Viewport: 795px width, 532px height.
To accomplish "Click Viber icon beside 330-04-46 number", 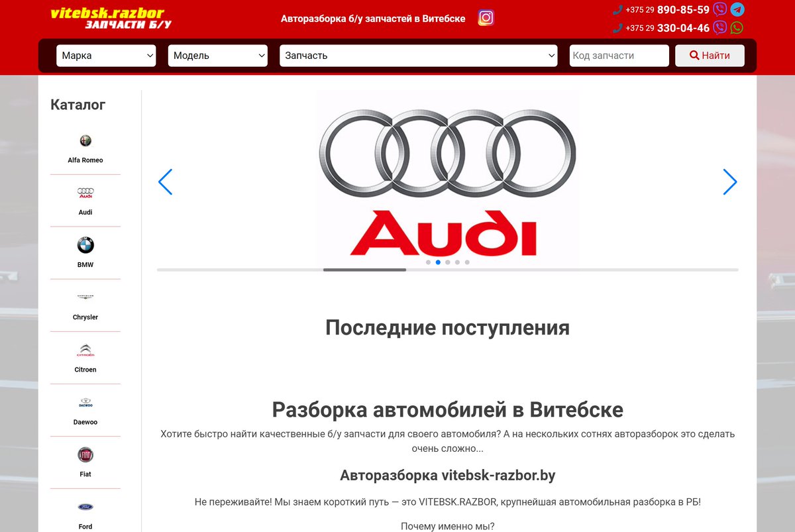I will click(x=719, y=28).
